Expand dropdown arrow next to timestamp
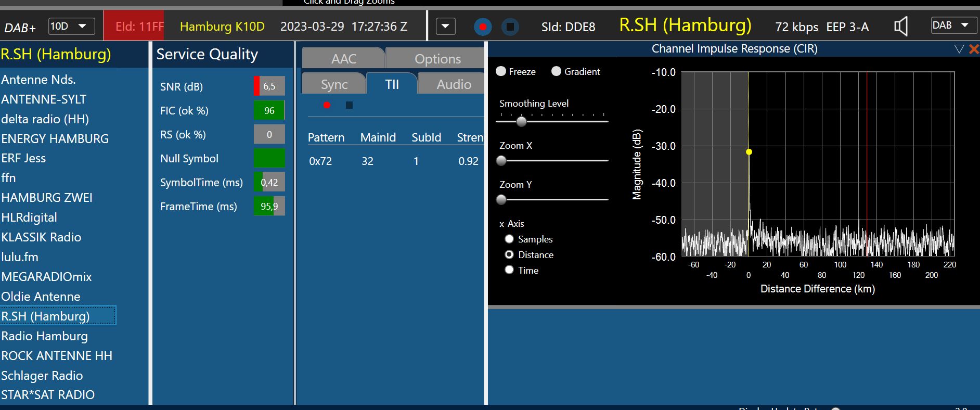This screenshot has height=410, width=980. tap(445, 27)
